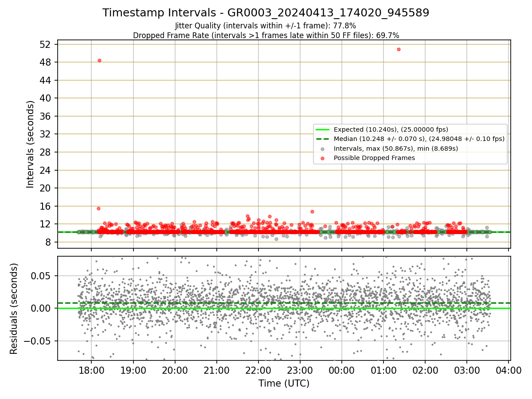Click legend entry 'Intervals, max (50.867s), min (8.689s)'
532x399 pixels.
395,149
